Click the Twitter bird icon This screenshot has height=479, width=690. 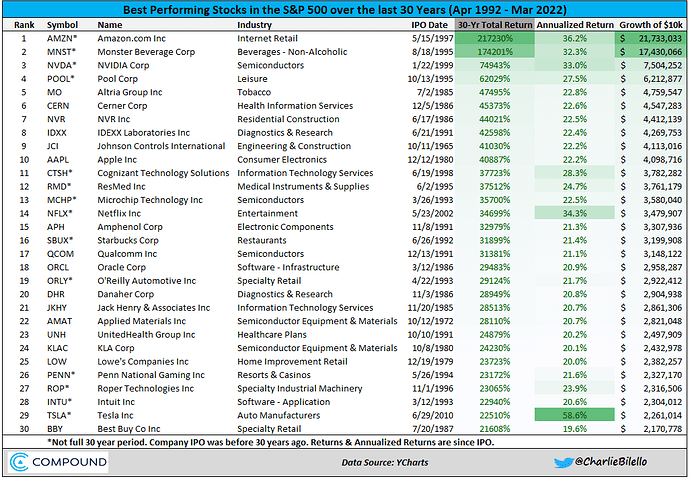point(564,463)
